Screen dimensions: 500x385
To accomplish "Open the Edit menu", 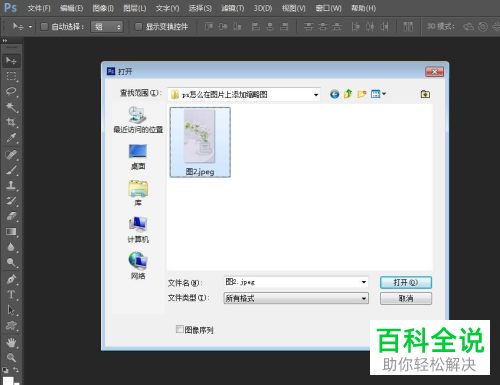I will [71, 8].
